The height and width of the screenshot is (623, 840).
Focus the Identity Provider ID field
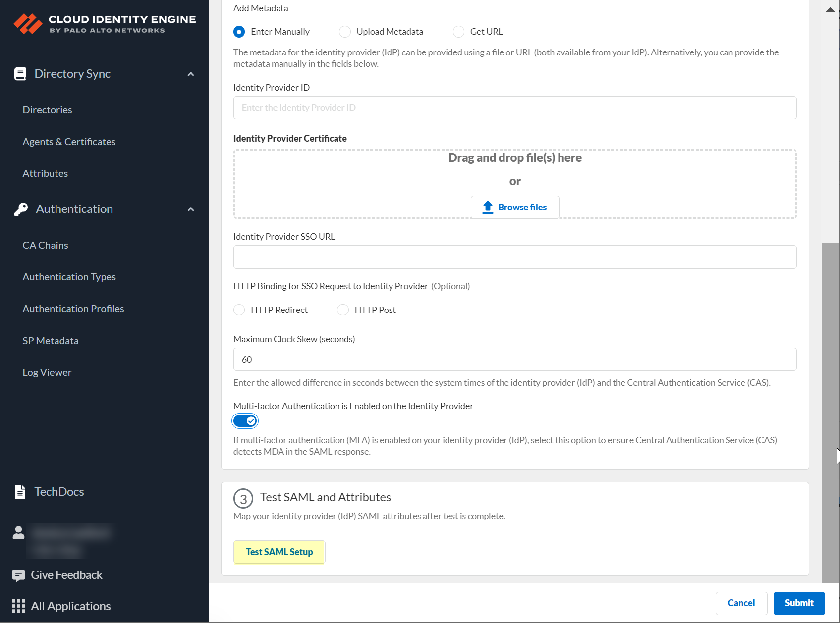click(514, 108)
